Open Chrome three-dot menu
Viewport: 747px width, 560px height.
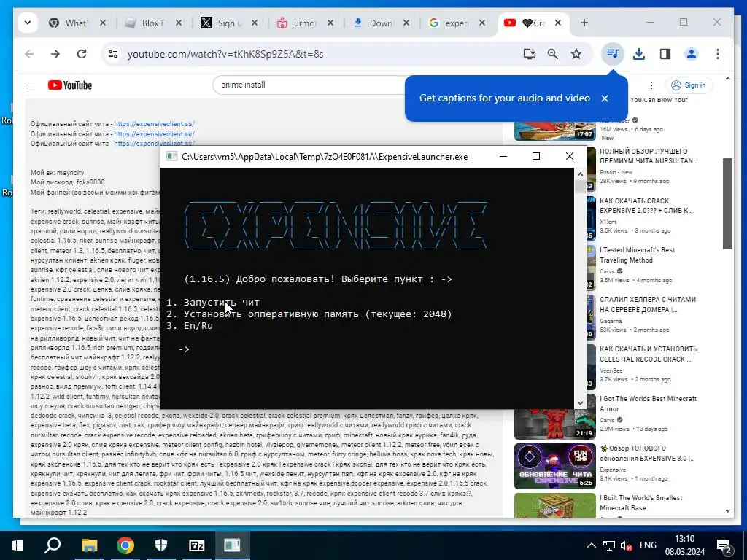718,54
